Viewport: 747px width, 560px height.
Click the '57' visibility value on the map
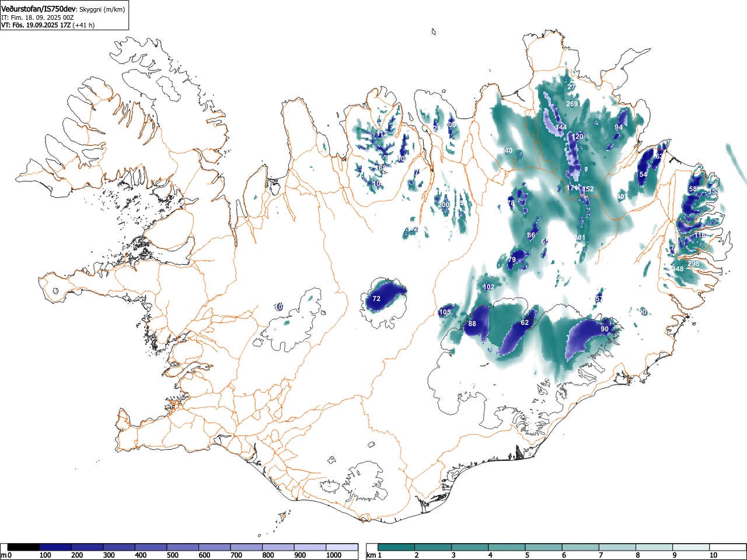click(x=599, y=299)
